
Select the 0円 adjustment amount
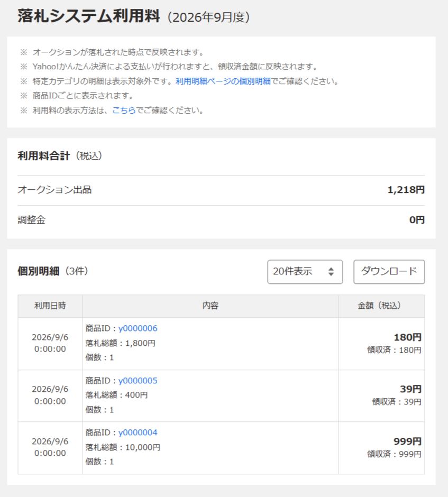click(417, 219)
